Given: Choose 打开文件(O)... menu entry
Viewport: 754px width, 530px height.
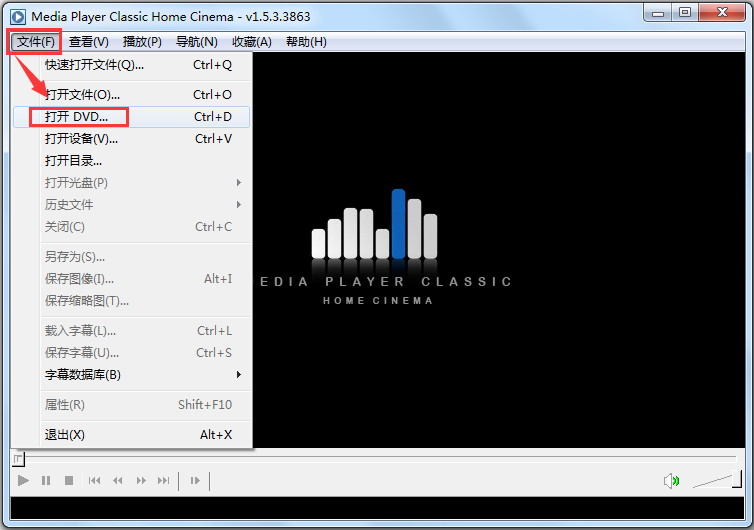Looking at the screenshot, I should click(x=83, y=95).
